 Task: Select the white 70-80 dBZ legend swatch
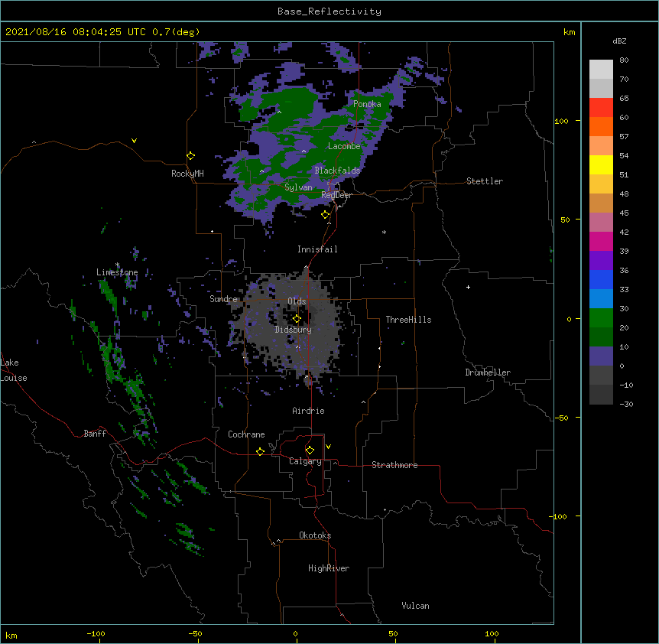point(601,70)
